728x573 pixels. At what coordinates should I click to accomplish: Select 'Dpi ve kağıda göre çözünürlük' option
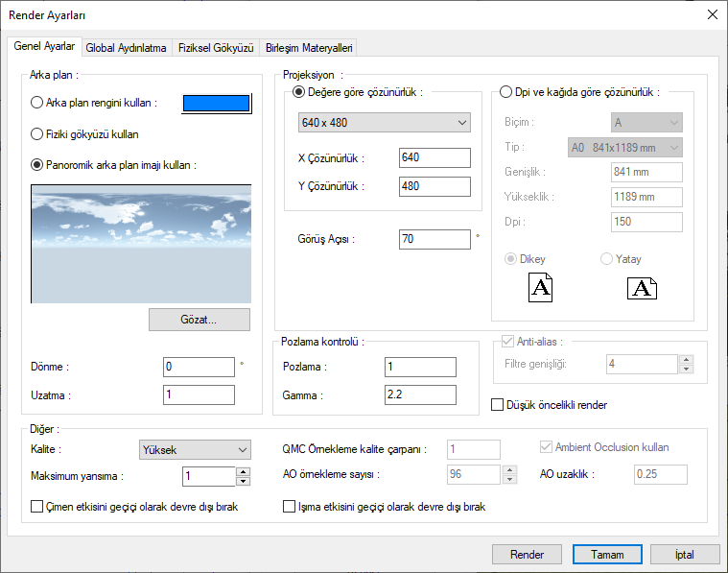point(506,92)
